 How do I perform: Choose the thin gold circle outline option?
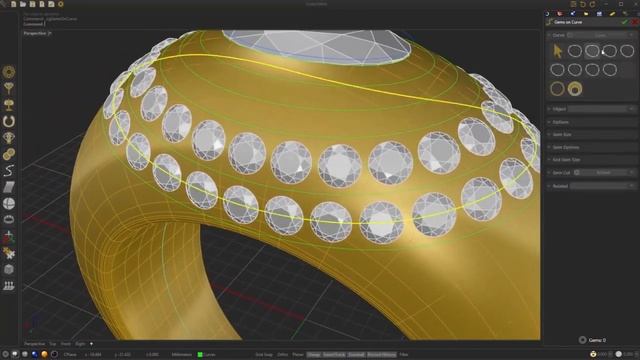coord(557,89)
